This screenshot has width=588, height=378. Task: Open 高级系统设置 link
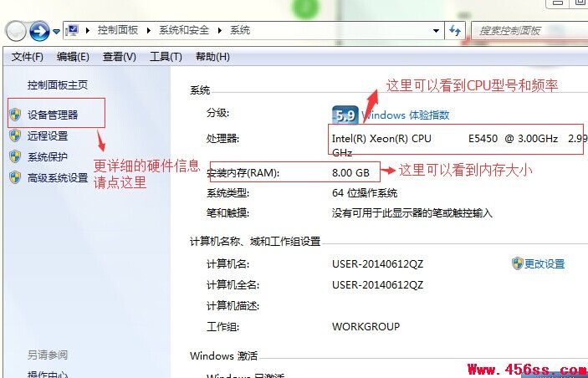58,178
